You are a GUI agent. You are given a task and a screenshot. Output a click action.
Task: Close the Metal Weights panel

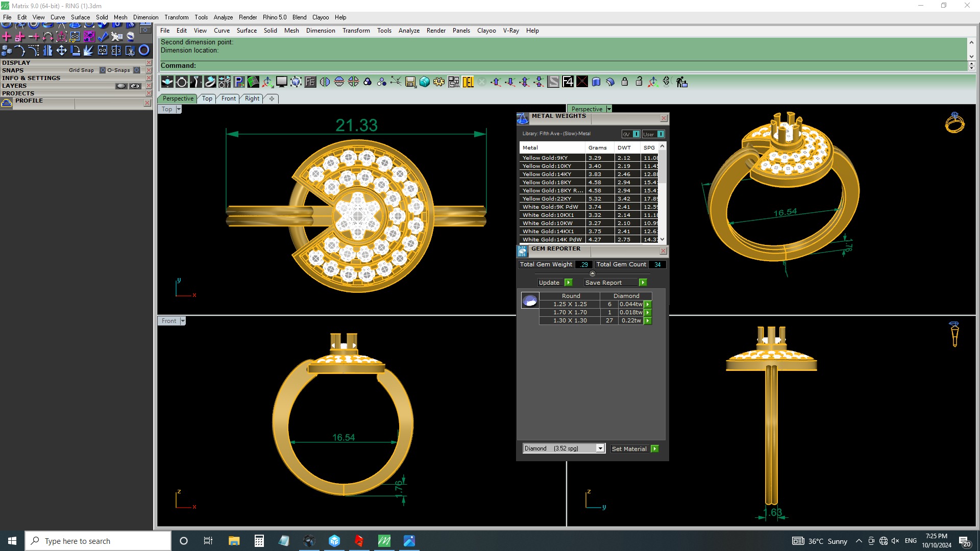(664, 118)
